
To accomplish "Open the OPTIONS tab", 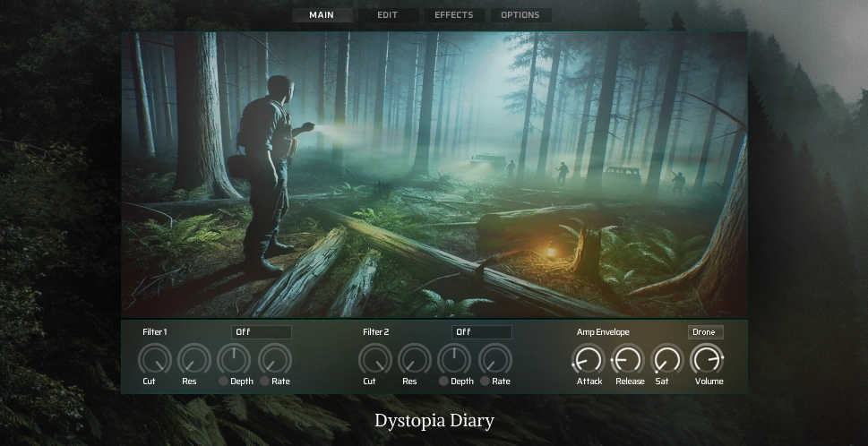I will click(520, 15).
